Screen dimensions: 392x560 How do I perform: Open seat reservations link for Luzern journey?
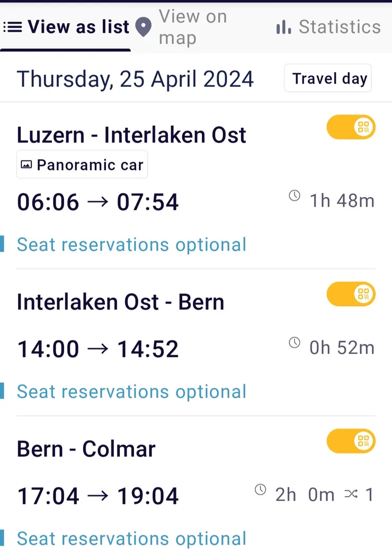click(x=131, y=245)
